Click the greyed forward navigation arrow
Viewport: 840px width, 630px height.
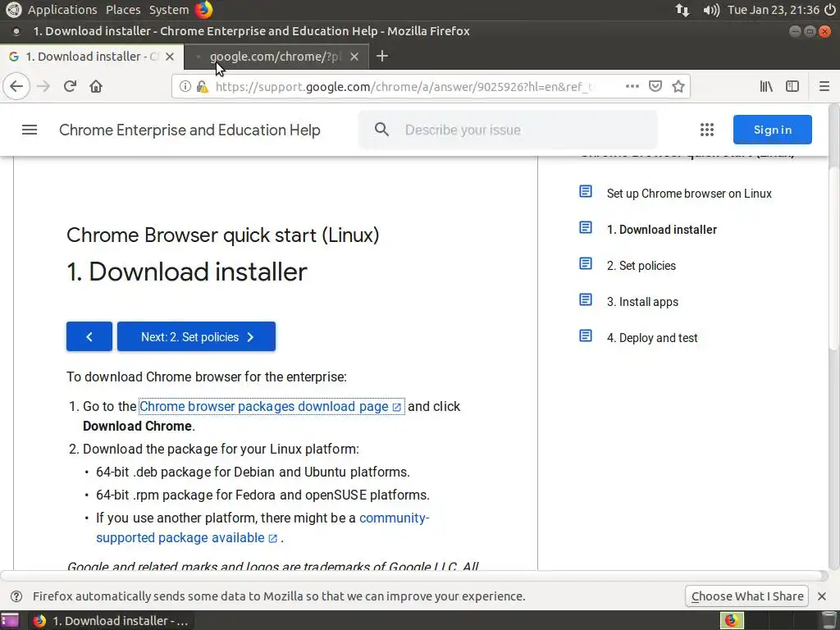tap(43, 86)
